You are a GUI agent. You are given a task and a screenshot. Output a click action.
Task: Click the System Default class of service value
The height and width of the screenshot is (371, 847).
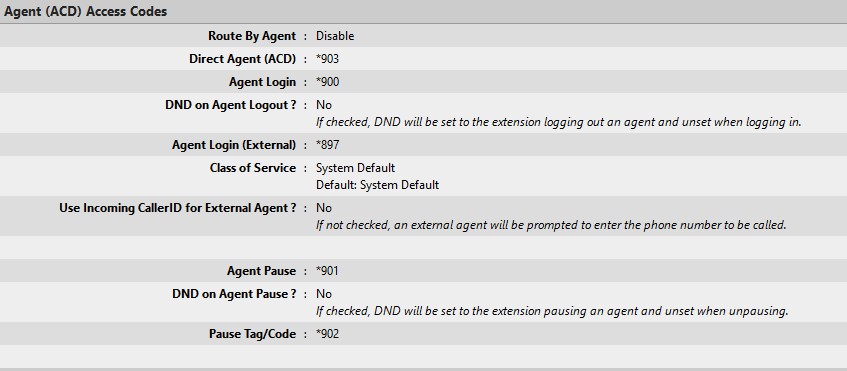[355, 168]
